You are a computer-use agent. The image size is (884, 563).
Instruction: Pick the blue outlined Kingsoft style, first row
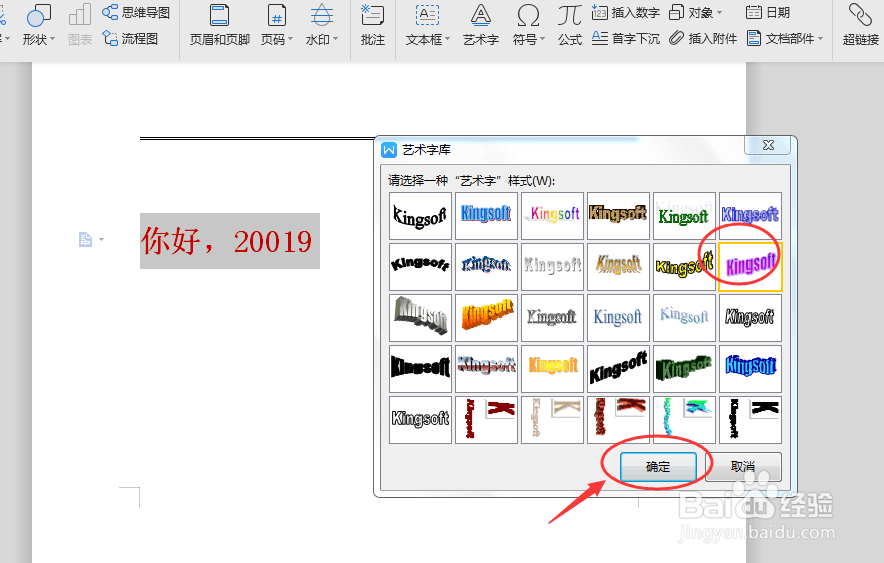[x=750, y=216]
